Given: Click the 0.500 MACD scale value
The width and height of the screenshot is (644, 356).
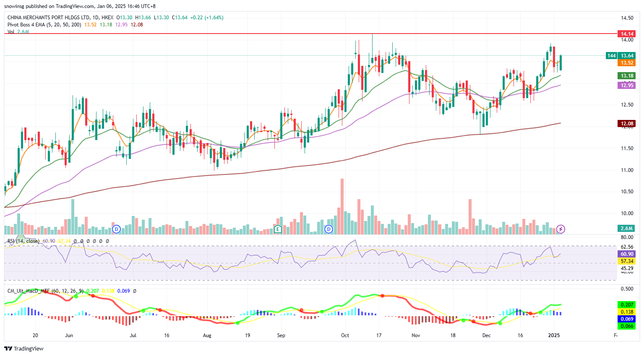Looking at the screenshot, I should coord(627,289).
